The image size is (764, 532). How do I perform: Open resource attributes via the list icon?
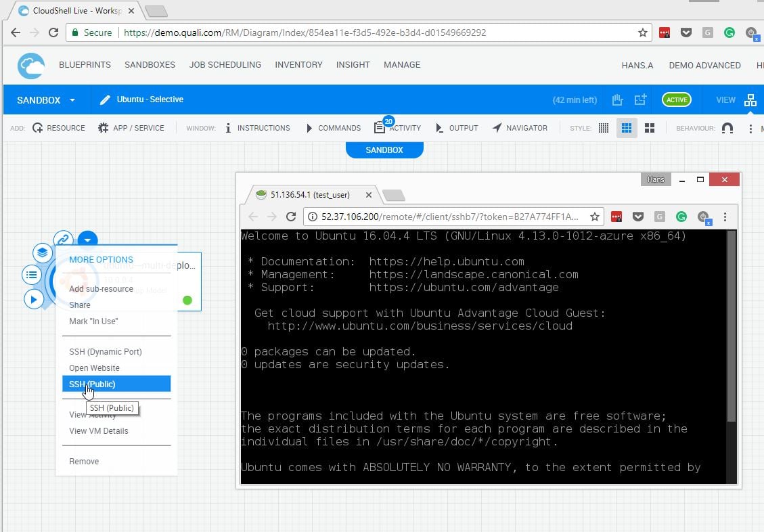click(x=31, y=275)
